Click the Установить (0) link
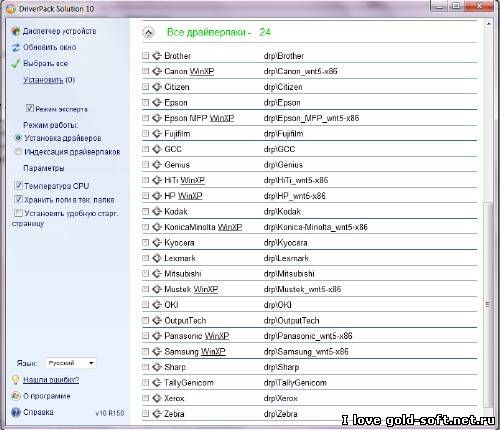 [49, 80]
